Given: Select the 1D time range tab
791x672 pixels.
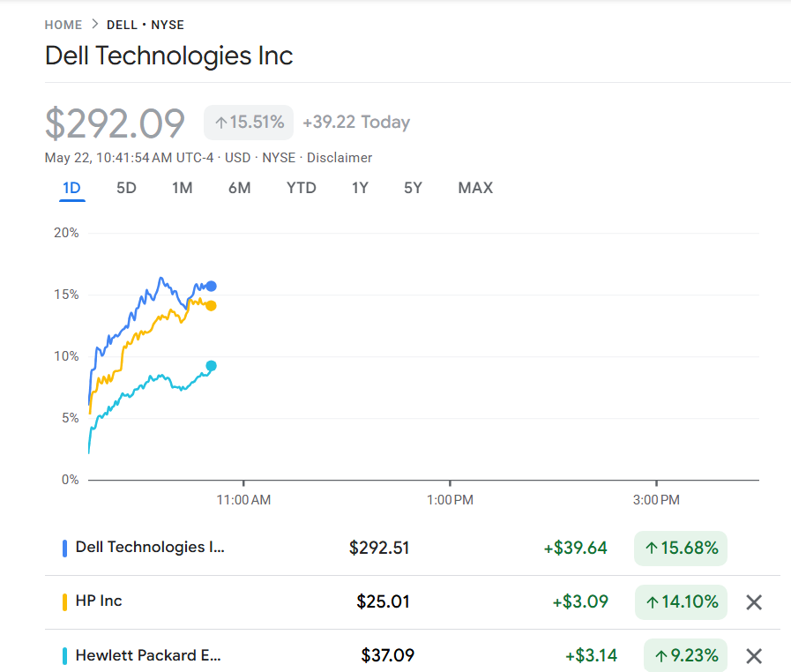Looking at the screenshot, I should click(71, 188).
